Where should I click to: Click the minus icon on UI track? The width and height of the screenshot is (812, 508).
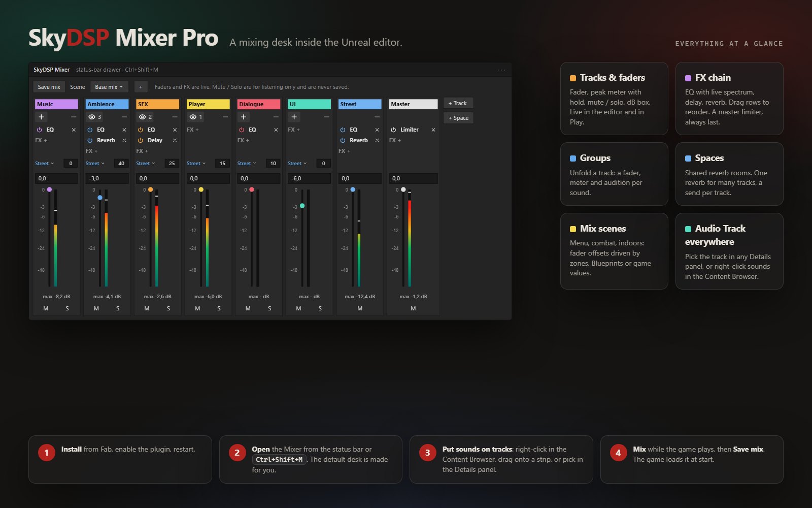326,117
